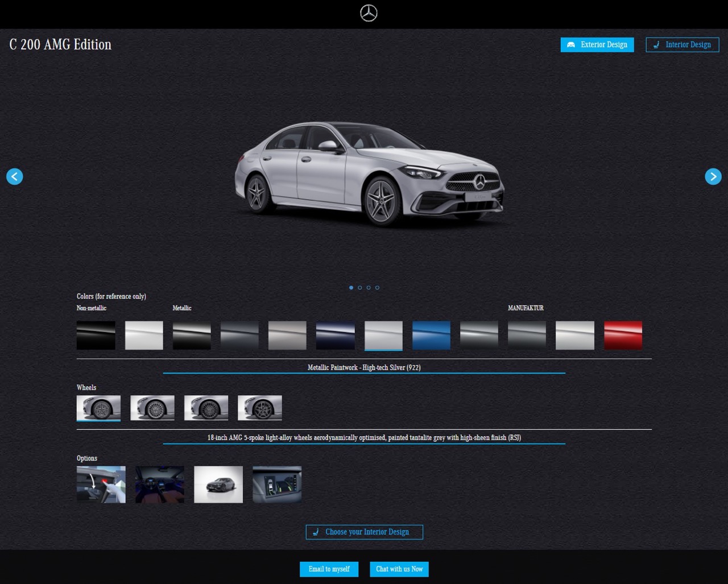The width and height of the screenshot is (728, 584).
Task: Open the hands-free boot access option
Action: point(101,484)
